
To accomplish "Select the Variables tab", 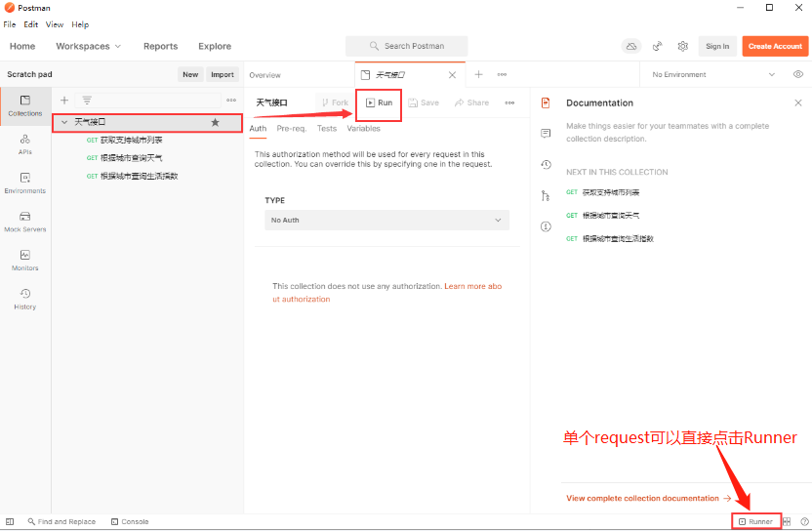I will point(363,129).
